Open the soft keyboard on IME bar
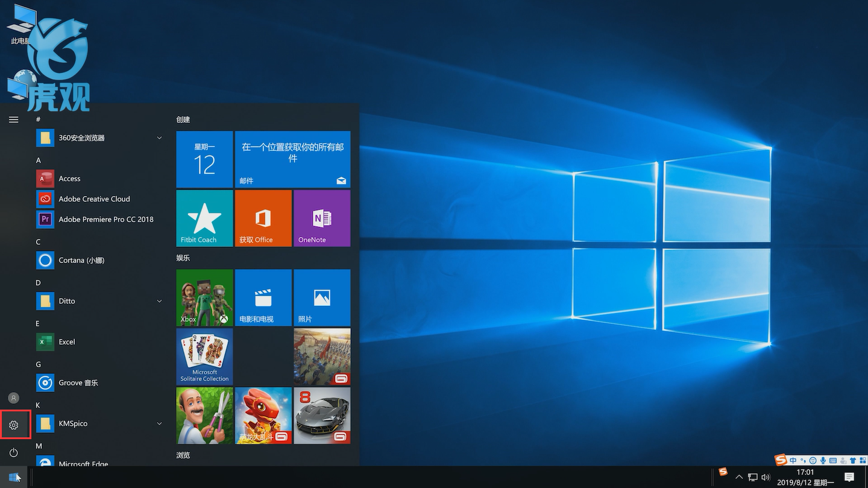Screen dimensions: 868x488 click(833, 460)
